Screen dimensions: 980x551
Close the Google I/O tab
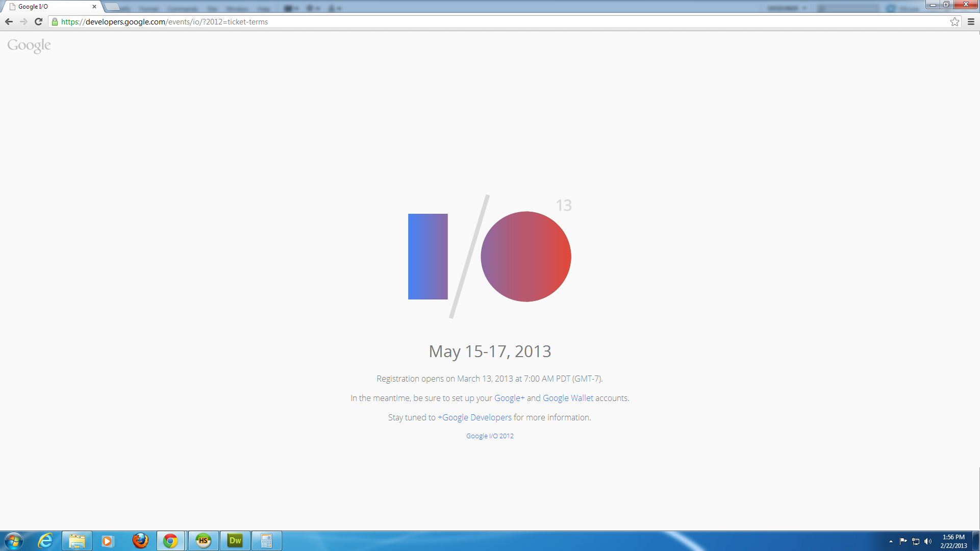[x=94, y=7]
